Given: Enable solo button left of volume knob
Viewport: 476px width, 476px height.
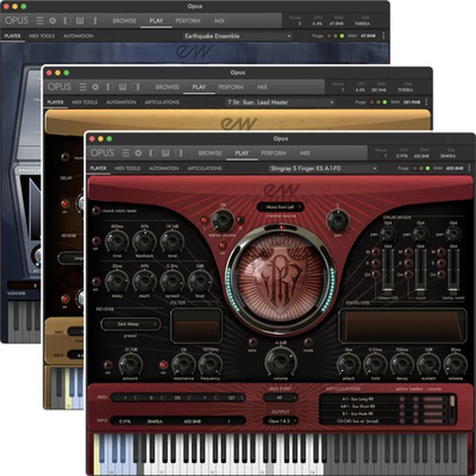Looking at the screenshot, I should click(x=252, y=342).
